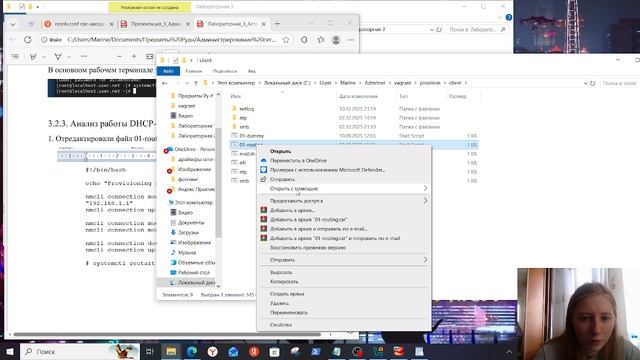Image resolution: width=640 pixels, height=360 pixels.
Task: Close the Презентация_3 tab in Edge
Action: (x=188, y=24)
